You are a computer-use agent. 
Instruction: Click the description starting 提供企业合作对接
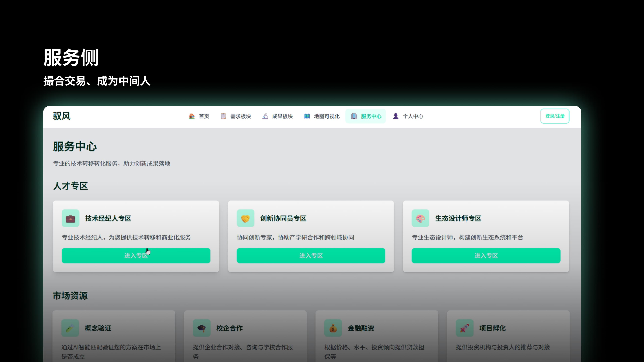[243, 352]
